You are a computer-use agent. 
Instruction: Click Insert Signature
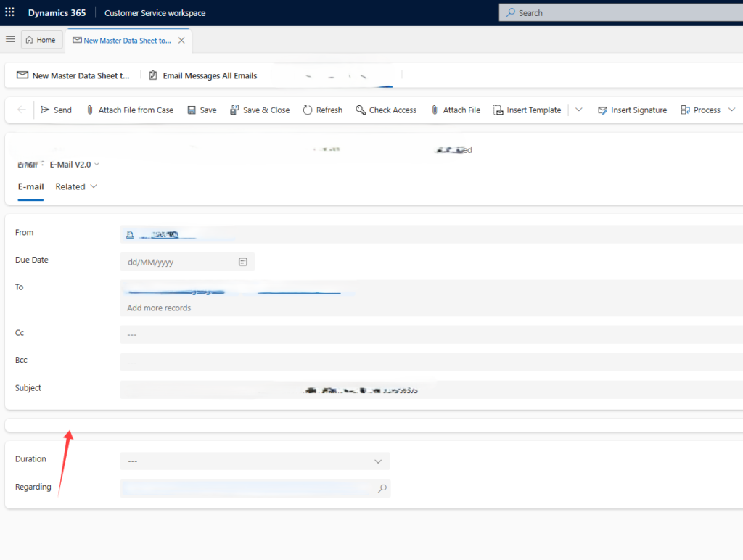pyautogui.click(x=632, y=110)
